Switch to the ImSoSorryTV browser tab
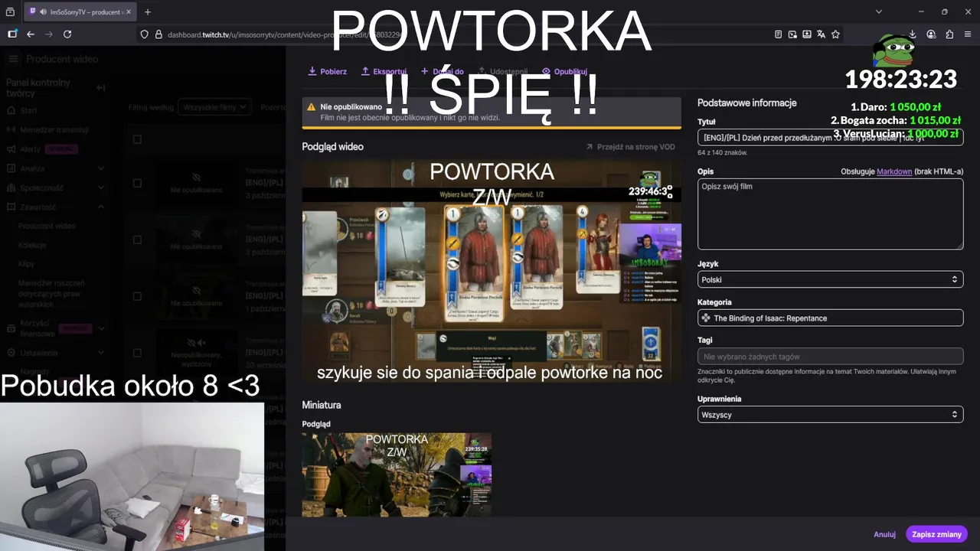 pyautogui.click(x=80, y=12)
